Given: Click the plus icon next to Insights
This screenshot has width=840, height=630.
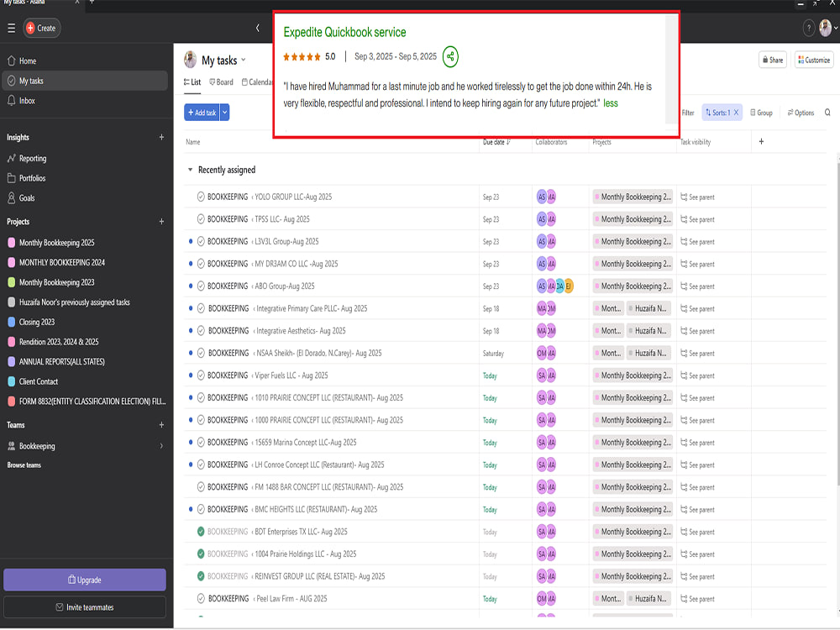Looking at the screenshot, I should (161, 137).
